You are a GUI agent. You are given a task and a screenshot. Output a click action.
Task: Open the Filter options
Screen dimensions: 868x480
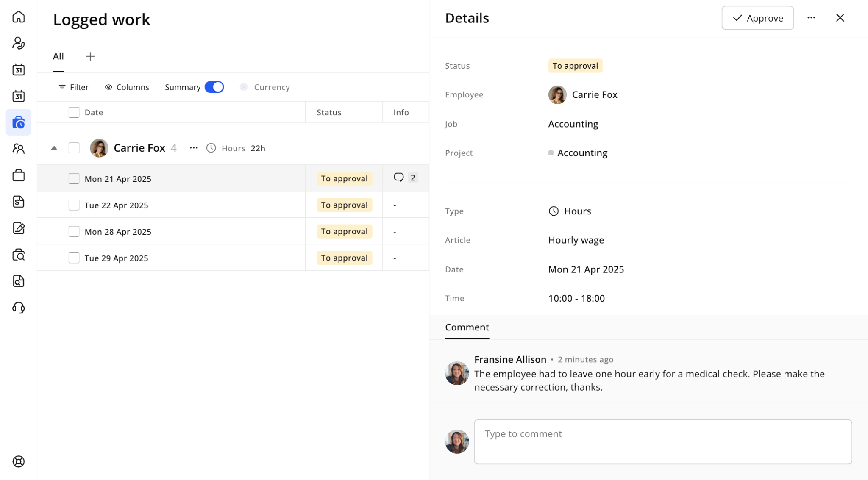74,87
